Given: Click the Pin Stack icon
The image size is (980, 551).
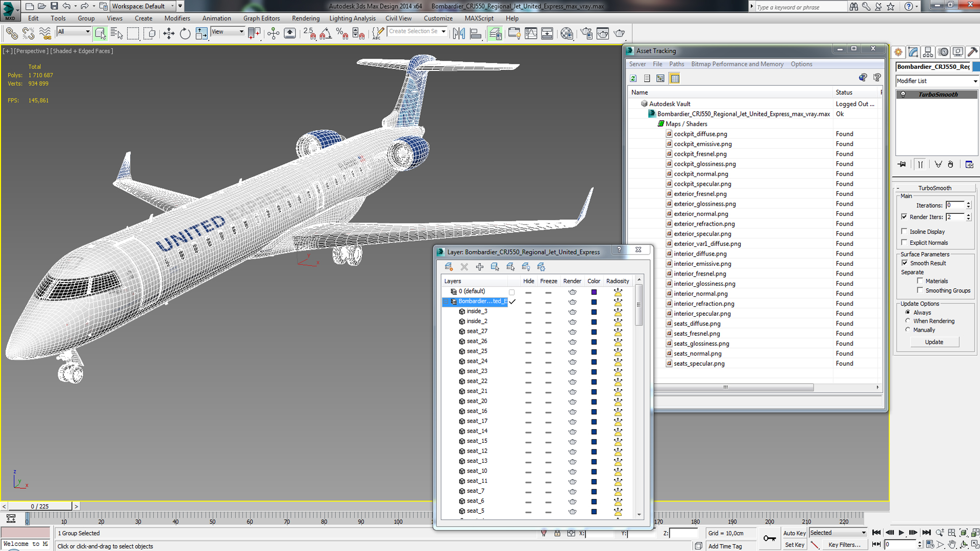Looking at the screenshot, I should [902, 164].
